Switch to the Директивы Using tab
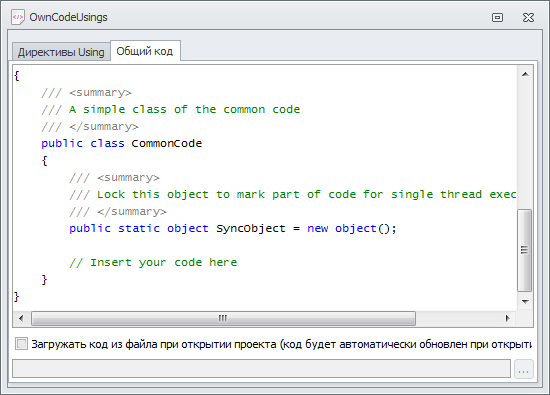 coord(61,52)
